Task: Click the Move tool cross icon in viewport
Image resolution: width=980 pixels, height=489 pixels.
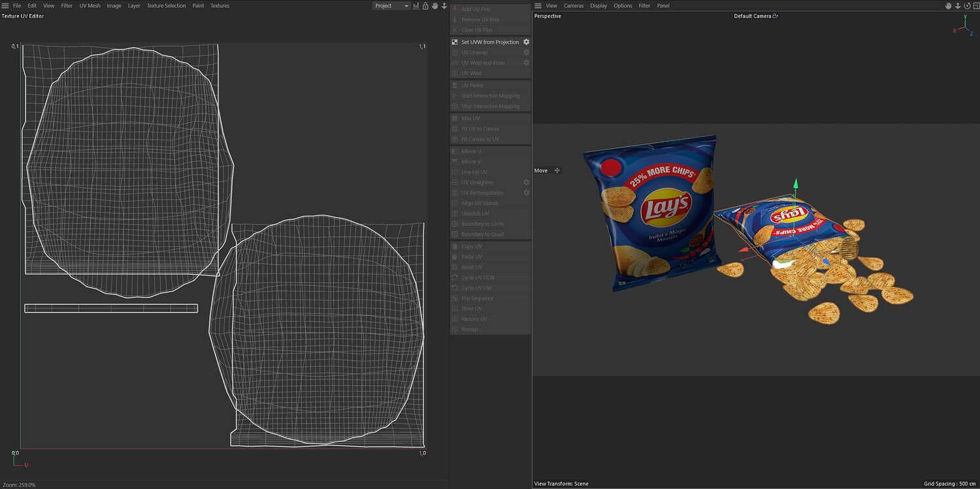Action: click(557, 170)
